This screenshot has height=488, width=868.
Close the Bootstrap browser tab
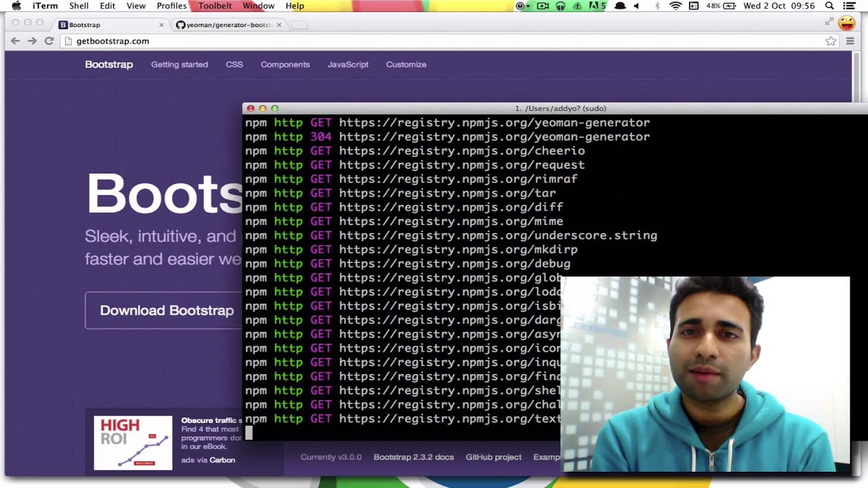click(x=161, y=25)
